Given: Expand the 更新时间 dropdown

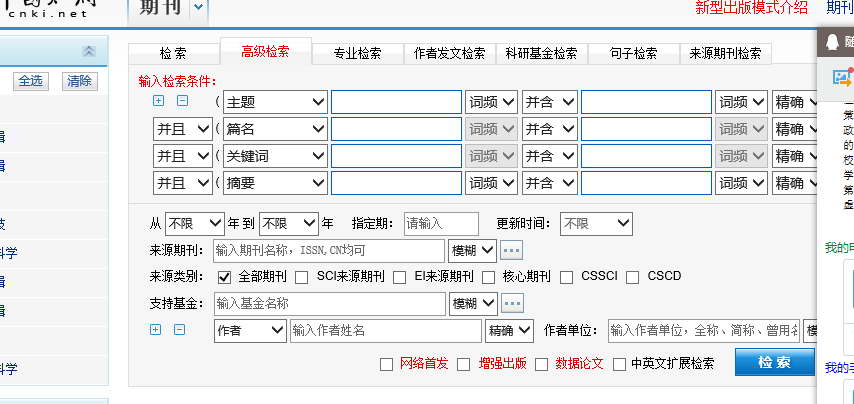Looking at the screenshot, I should pos(596,224).
